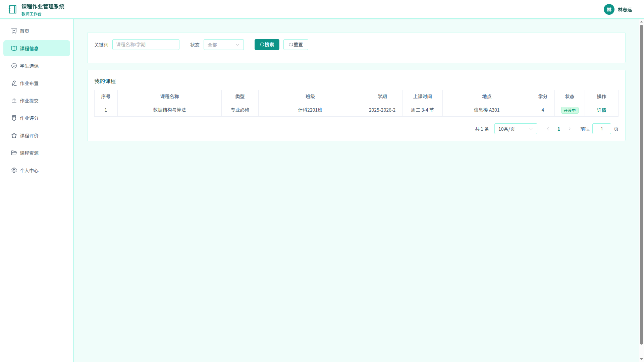Expand the 状态 dropdown showing 全部

point(224,45)
